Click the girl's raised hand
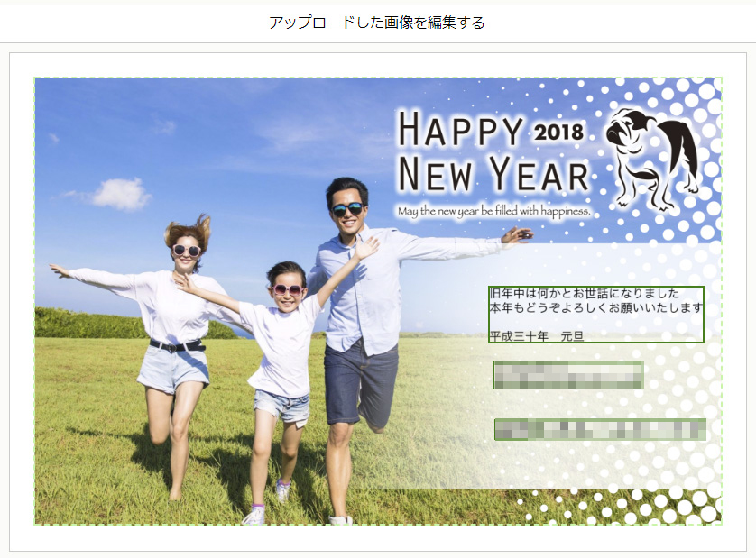Viewport: 756px width, 558px height. pyautogui.click(x=366, y=246)
